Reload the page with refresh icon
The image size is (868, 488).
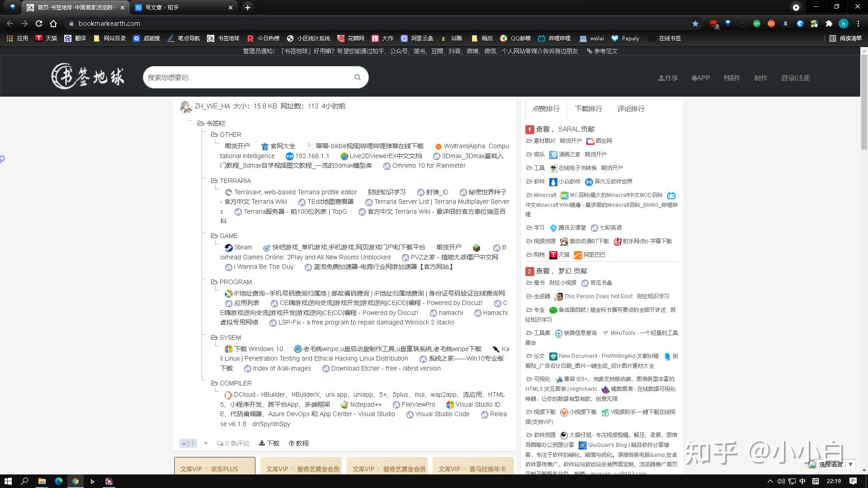tap(39, 23)
